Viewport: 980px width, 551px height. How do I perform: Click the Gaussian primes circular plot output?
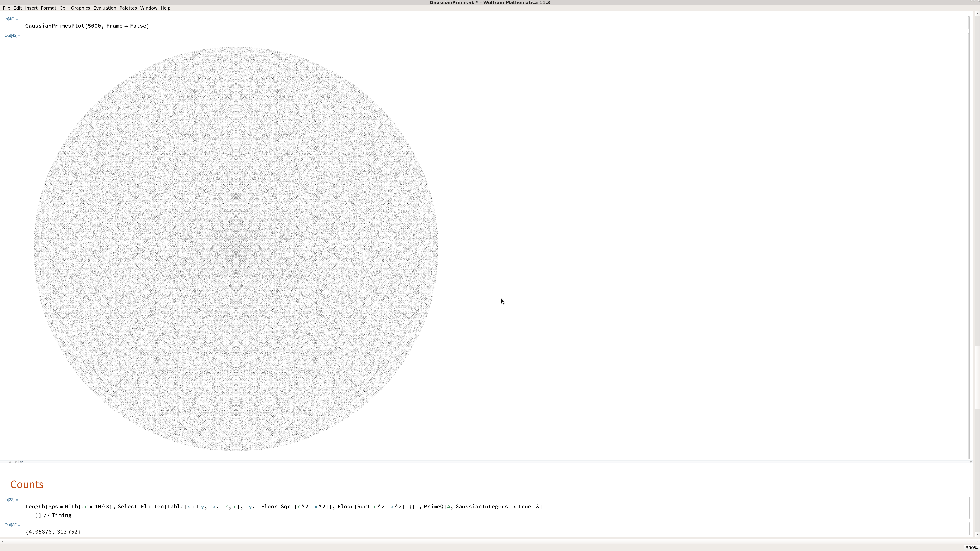(x=236, y=249)
